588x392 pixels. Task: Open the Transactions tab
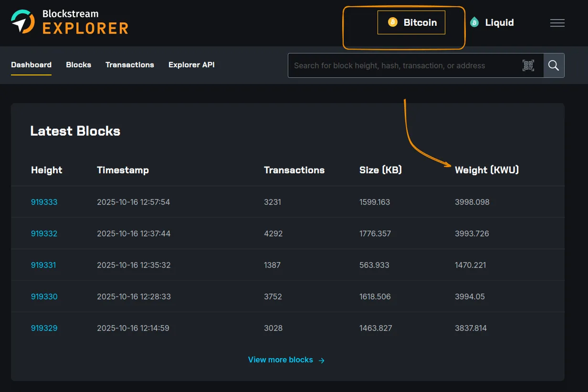click(x=129, y=65)
